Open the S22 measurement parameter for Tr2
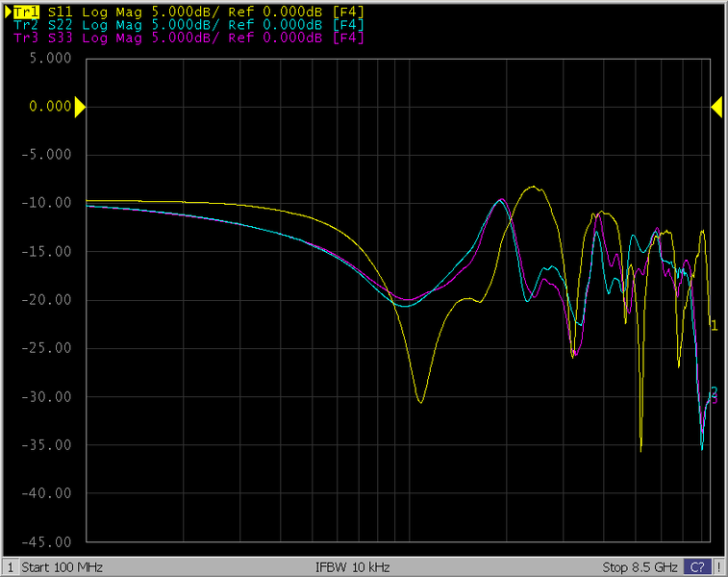Screen dimensions: 728x577 pos(60,25)
